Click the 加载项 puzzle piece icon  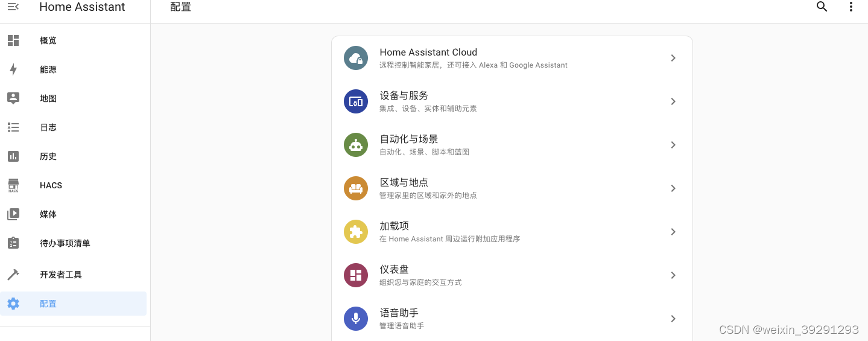point(356,232)
